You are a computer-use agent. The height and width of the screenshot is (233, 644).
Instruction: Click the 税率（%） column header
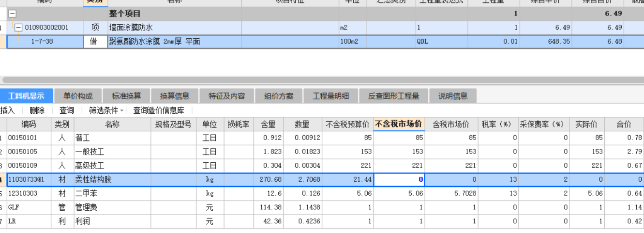tap(498, 124)
